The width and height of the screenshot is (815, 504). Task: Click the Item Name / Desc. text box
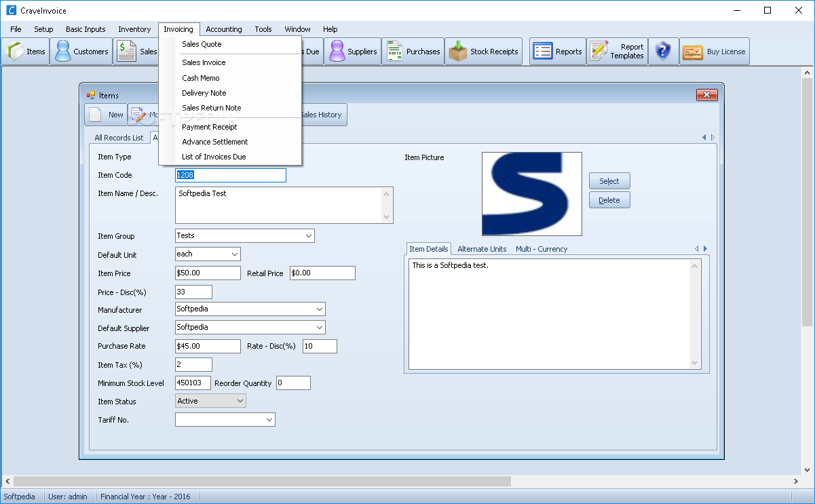tap(284, 205)
